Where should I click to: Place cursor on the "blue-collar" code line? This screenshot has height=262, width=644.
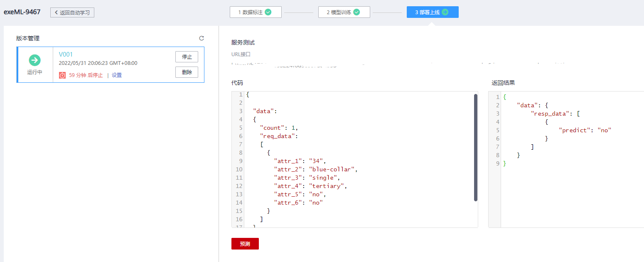pos(316,169)
